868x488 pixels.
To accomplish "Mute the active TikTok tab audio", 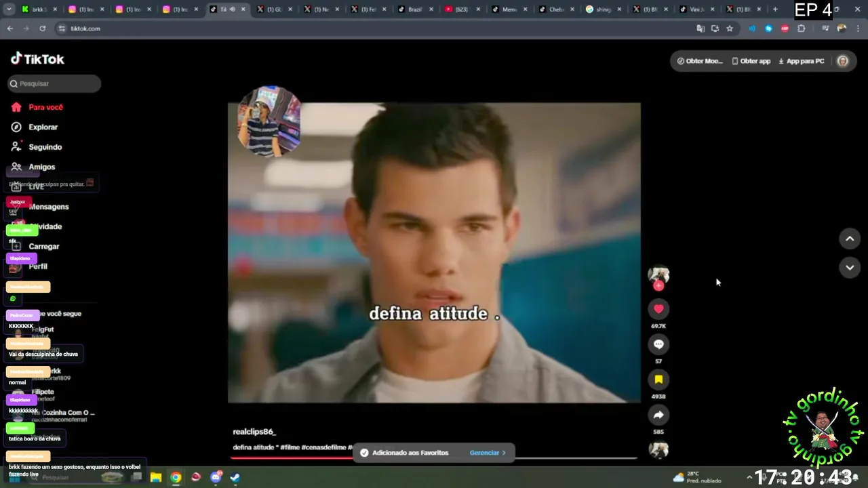I will coord(232,9).
